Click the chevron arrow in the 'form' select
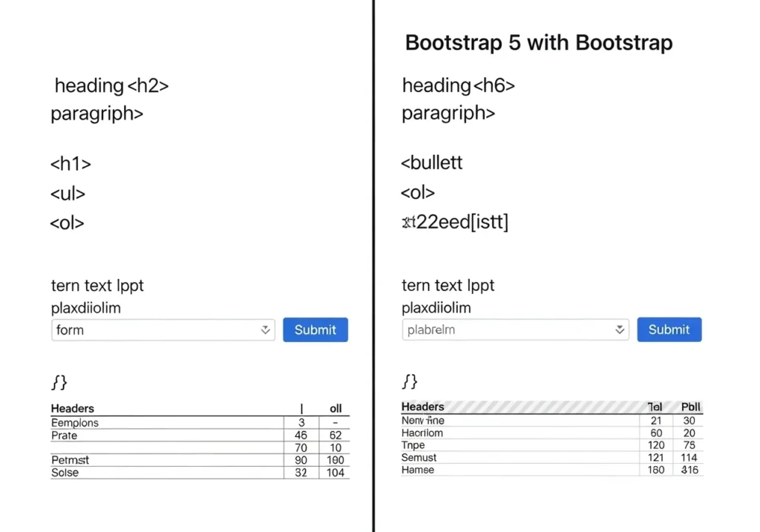This screenshot has height=532, width=760. pyautogui.click(x=265, y=330)
